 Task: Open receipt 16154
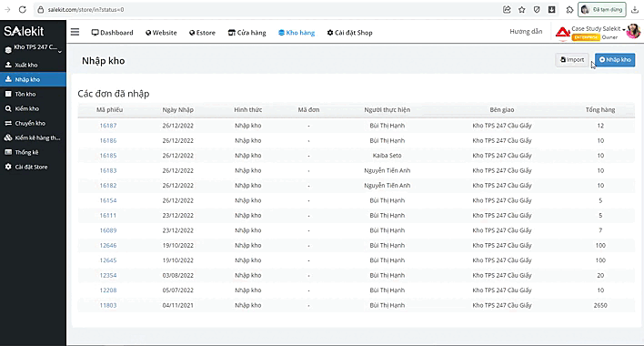108,200
